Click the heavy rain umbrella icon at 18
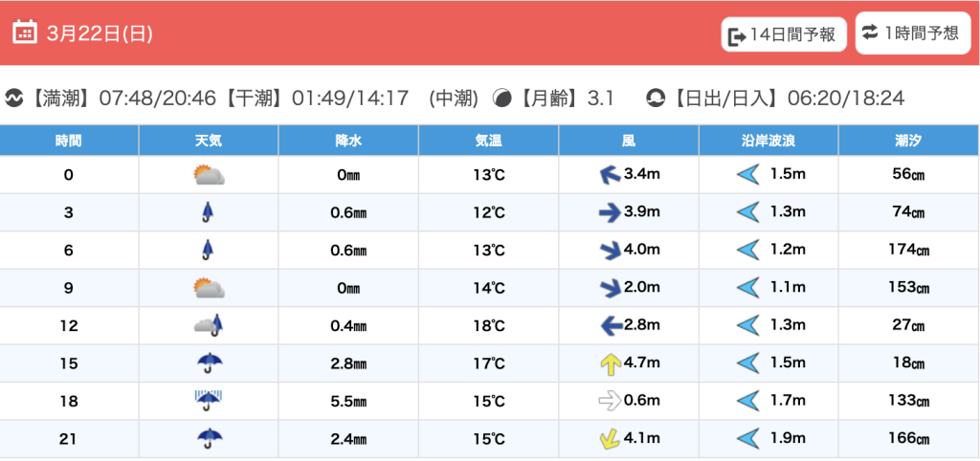The height and width of the screenshot is (461, 980). [208, 401]
